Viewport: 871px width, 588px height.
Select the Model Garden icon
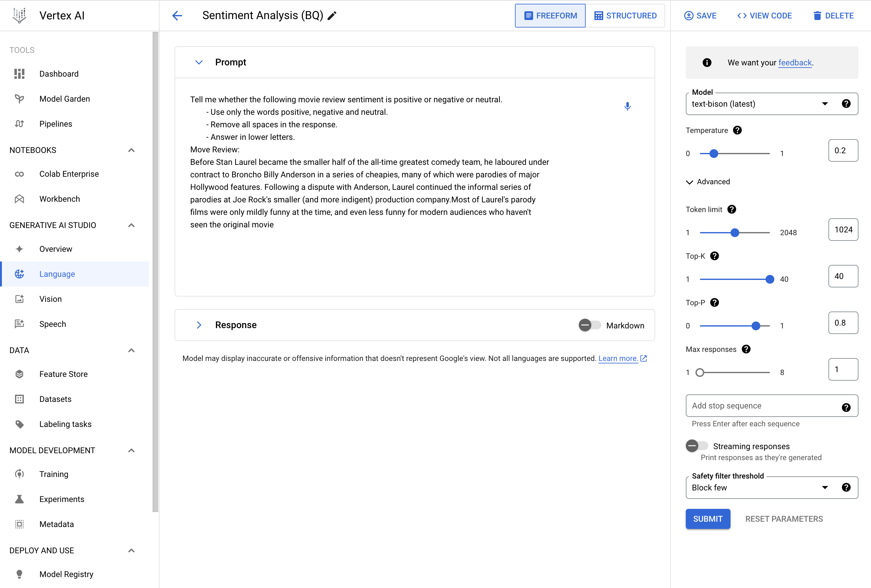[x=18, y=99]
